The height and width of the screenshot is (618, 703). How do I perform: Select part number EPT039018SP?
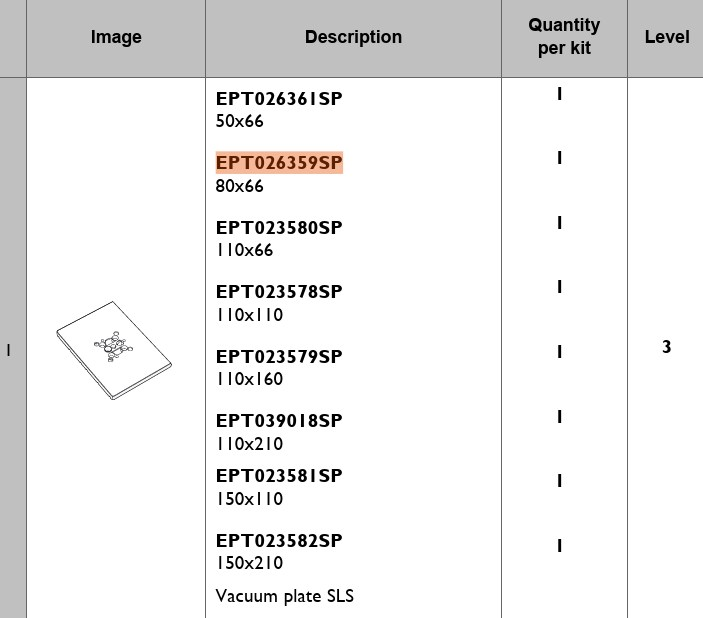coord(279,421)
